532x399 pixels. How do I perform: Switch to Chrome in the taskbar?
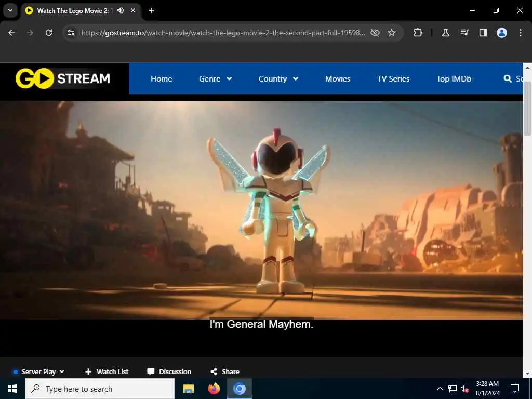pyautogui.click(x=239, y=389)
